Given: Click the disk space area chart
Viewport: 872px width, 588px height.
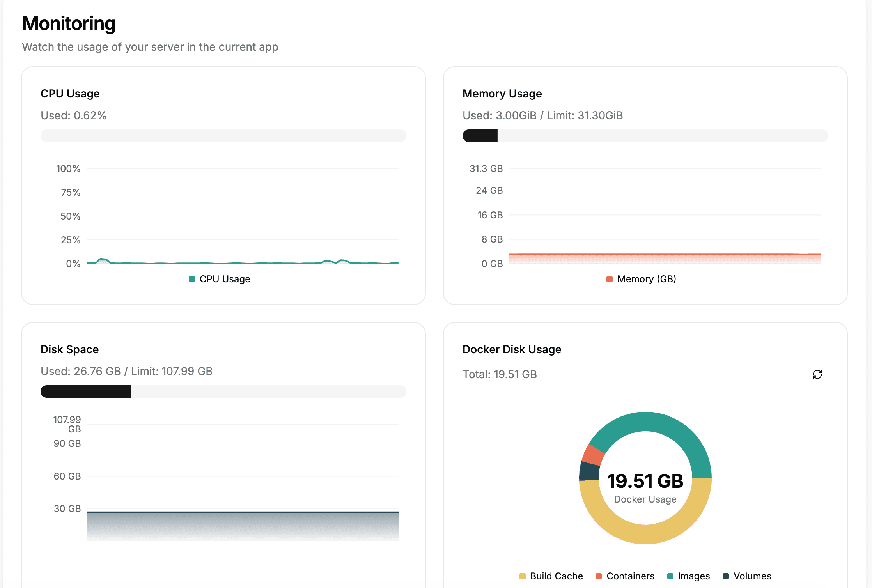Looking at the screenshot, I should pos(243,526).
